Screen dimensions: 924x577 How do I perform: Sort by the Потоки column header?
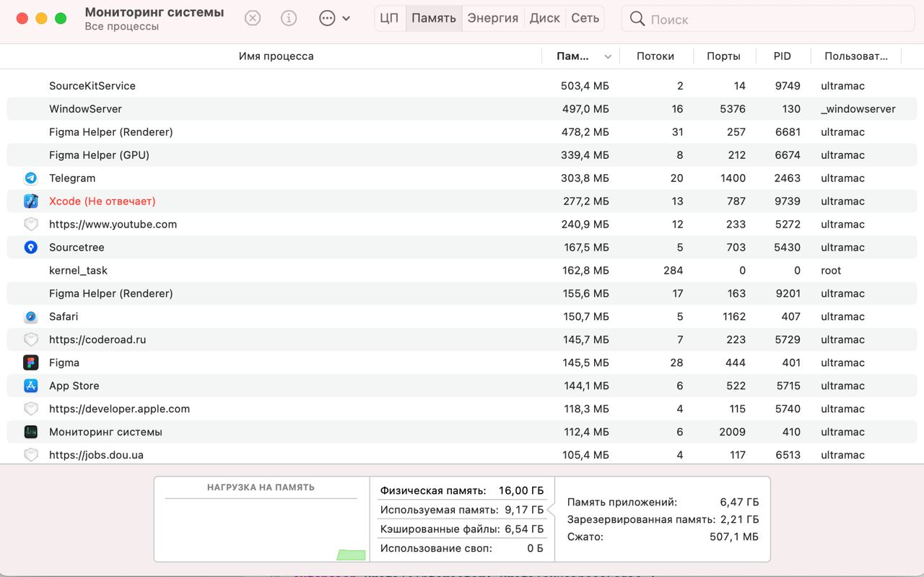(655, 56)
